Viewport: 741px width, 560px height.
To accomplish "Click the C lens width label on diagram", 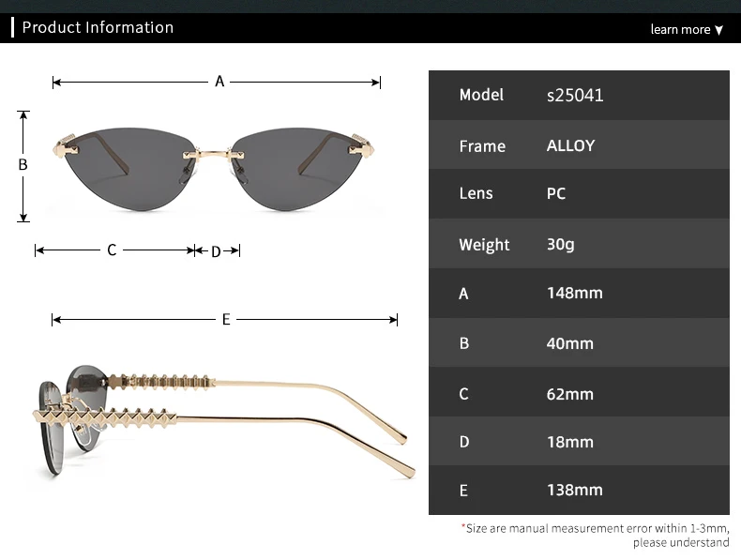I will (112, 250).
